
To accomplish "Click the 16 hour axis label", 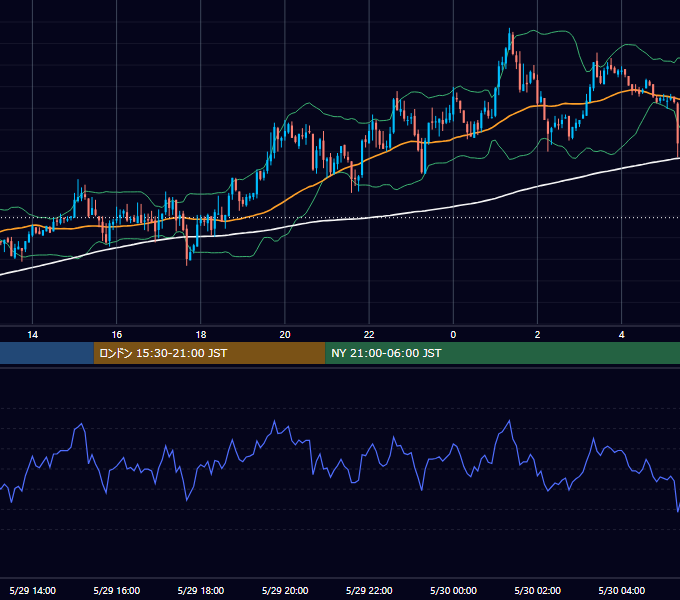I will pyautogui.click(x=117, y=335).
